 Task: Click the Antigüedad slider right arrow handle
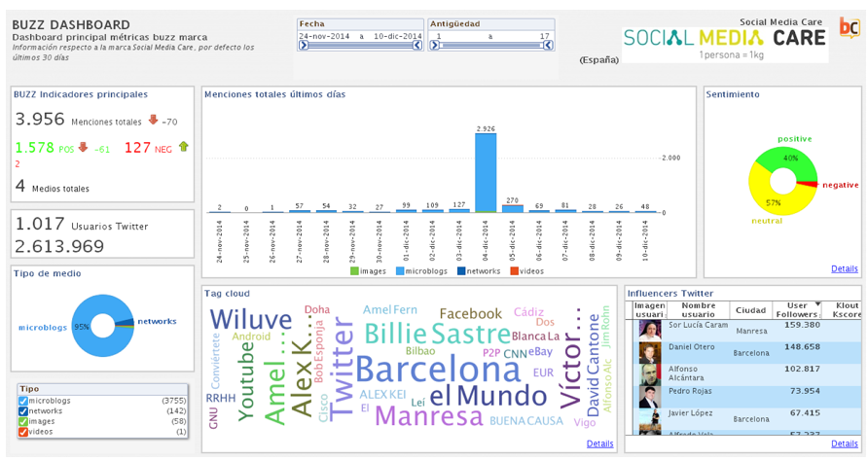tap(548, 46)
